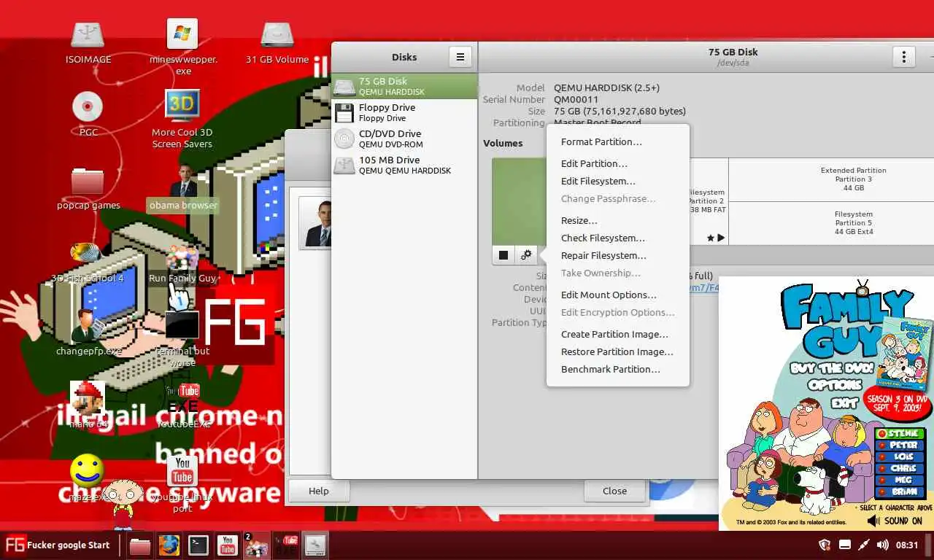This screenshot has height=560, width=934.
Task: Choose Edit Partition… menu entry
Action: (617, 164)
